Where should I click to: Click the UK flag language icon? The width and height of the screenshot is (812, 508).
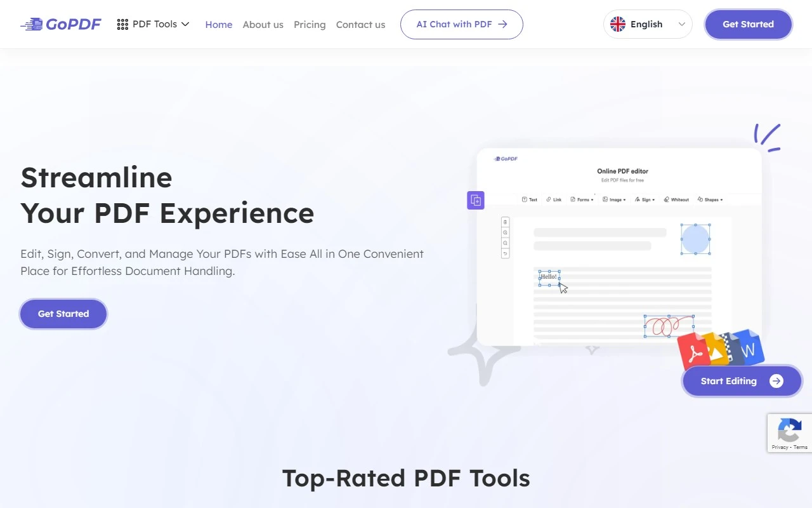[618, 24]
